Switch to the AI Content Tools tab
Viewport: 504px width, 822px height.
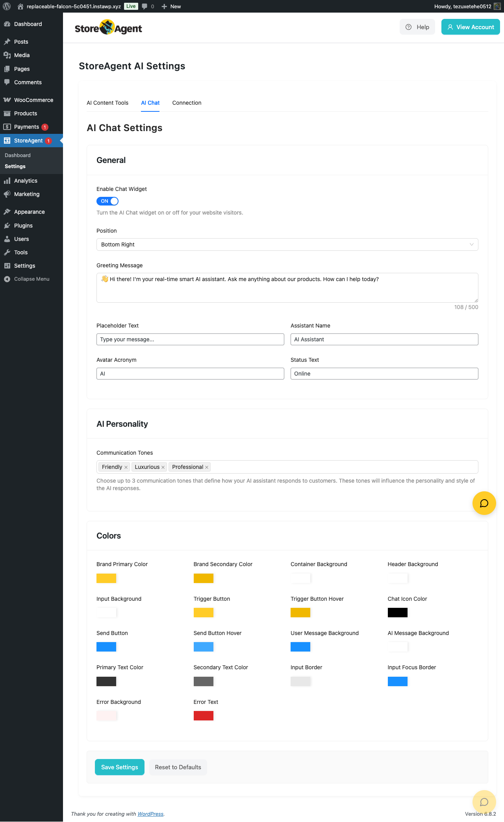pyautogui.click(x=107, y=103)
